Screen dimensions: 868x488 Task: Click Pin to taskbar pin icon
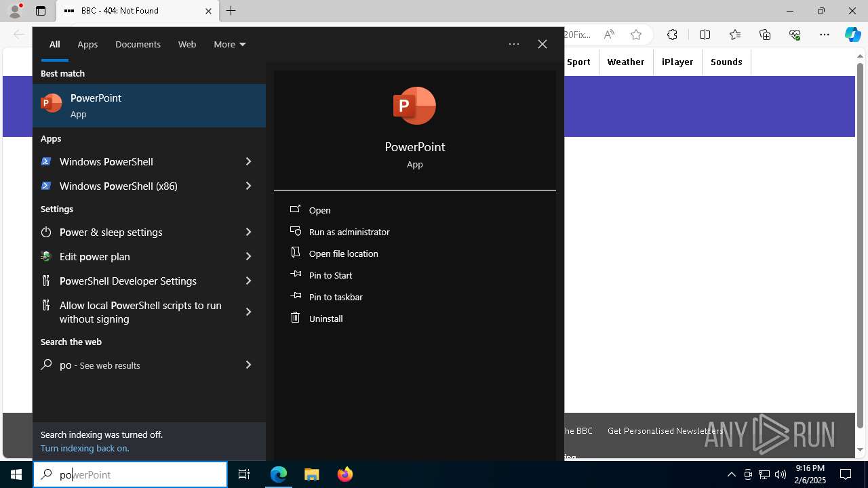(295, 296)
